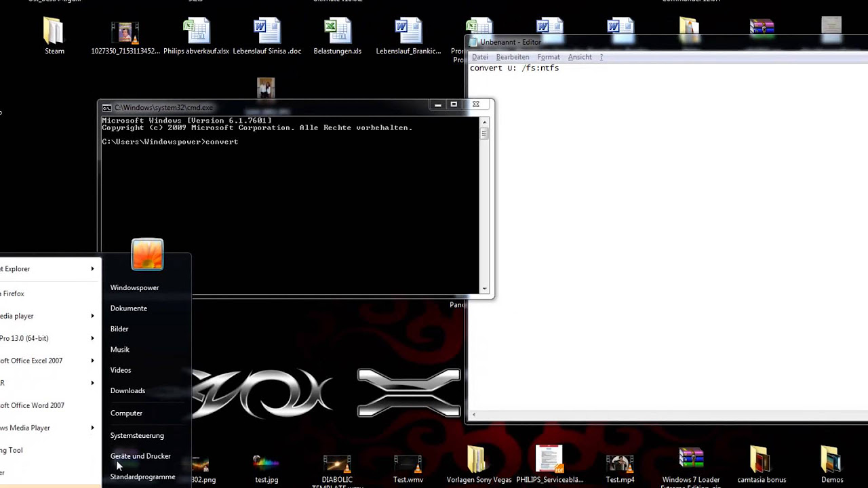Image resolution: width=868 pixels, height=488 pixels.
Task: Open Computer from Start menu
Action: coord(126,413)
